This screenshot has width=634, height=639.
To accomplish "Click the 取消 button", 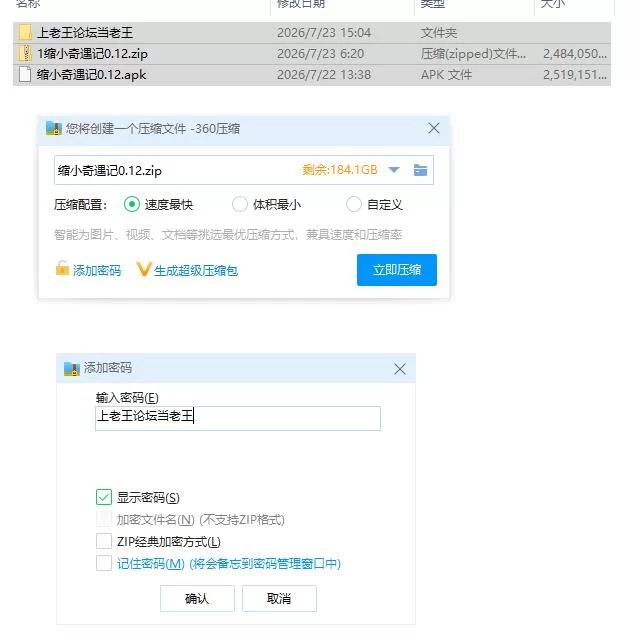I will [279, 598].
